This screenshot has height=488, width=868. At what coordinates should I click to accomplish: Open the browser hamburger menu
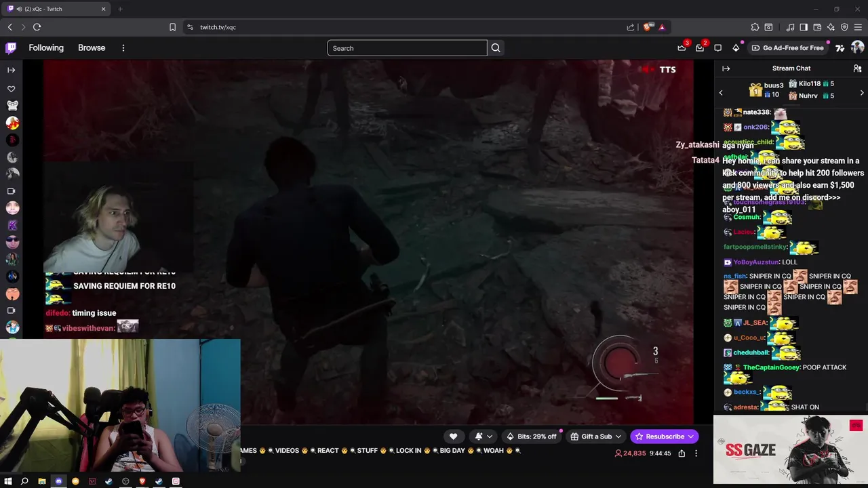[858, 27]
